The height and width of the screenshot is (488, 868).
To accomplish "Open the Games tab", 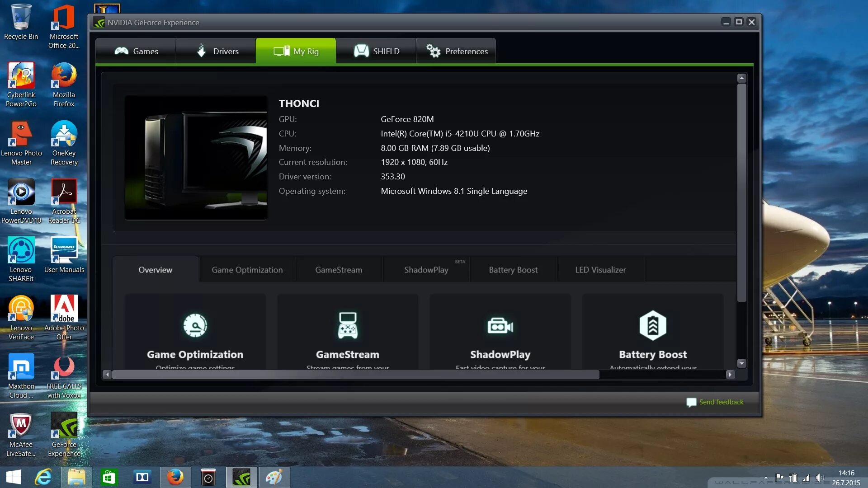I will tap(136, 51).
